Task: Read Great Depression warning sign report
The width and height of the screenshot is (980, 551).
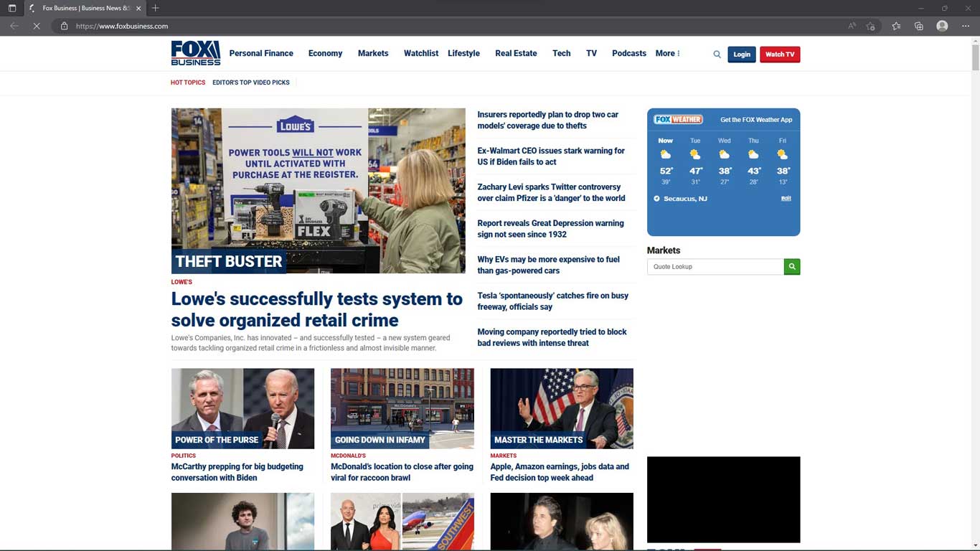Action: pyautogui.click(x=550, y=229)
